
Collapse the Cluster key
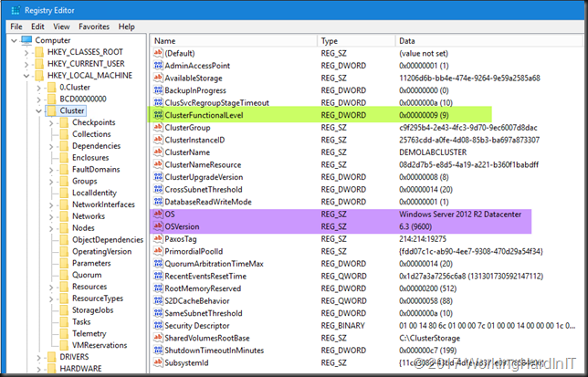point(38,111)
